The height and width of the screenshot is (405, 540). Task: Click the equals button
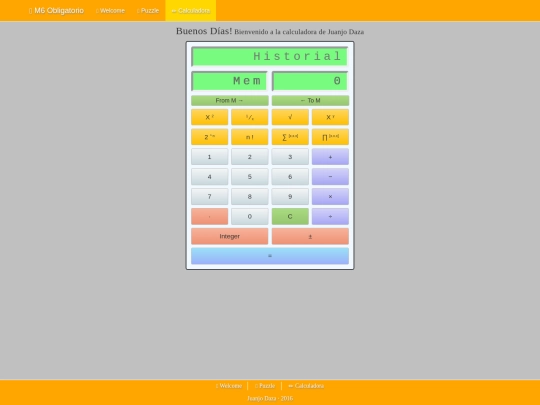pyautogui.click(x=270, y=256)
